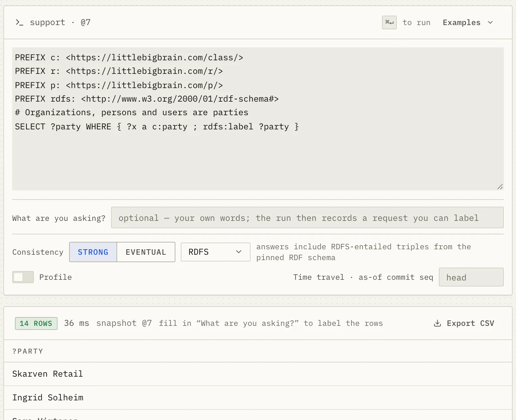Select STRONG consistency
This screenshot has width=516, height=420.
[x=93, y=252]
